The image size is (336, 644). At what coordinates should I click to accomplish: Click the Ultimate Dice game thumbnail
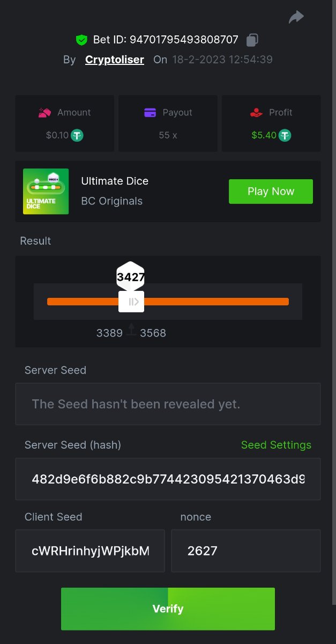click(46, 192)
